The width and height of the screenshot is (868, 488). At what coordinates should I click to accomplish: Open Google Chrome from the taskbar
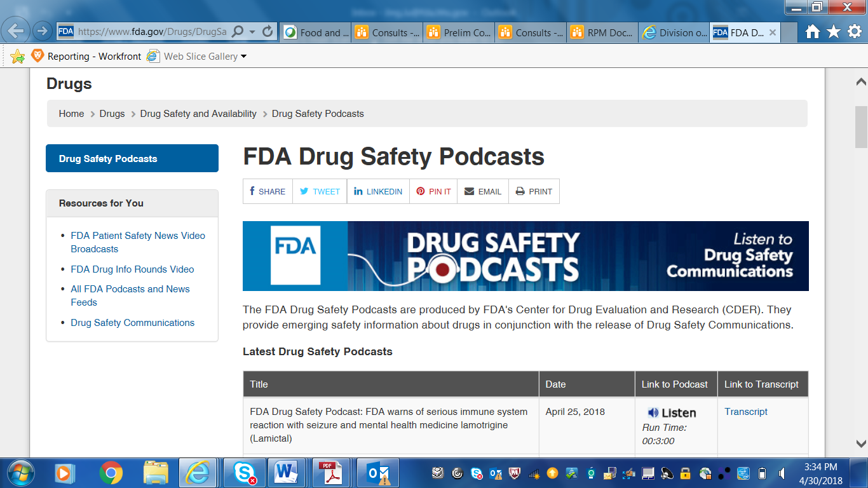click(x=111, y=473)
